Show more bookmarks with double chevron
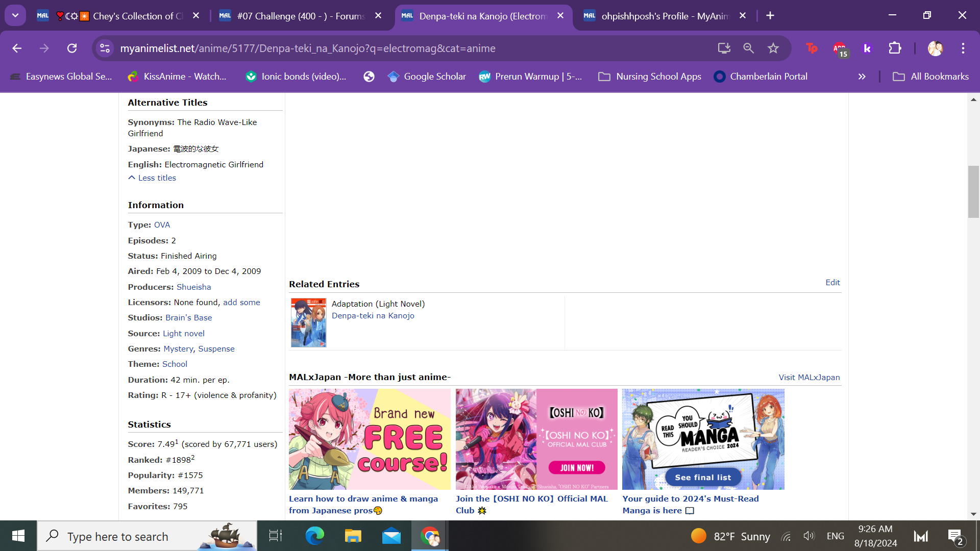 coord(862,77)
